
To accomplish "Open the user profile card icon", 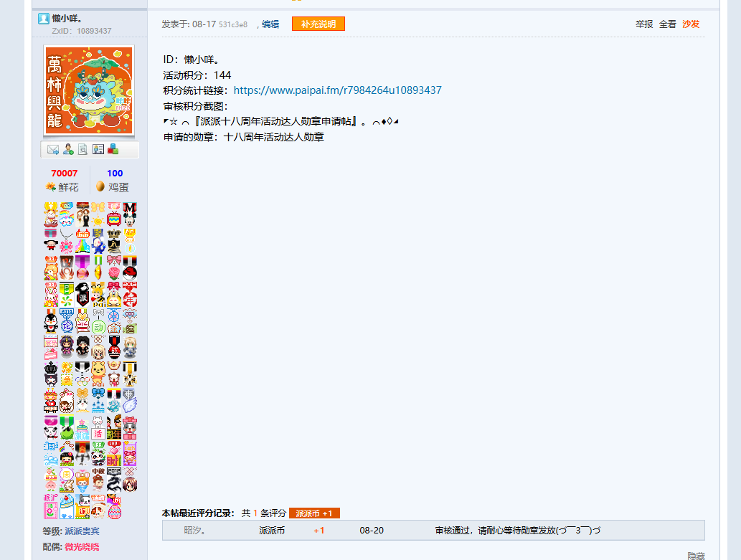I will tap(98, 150).
